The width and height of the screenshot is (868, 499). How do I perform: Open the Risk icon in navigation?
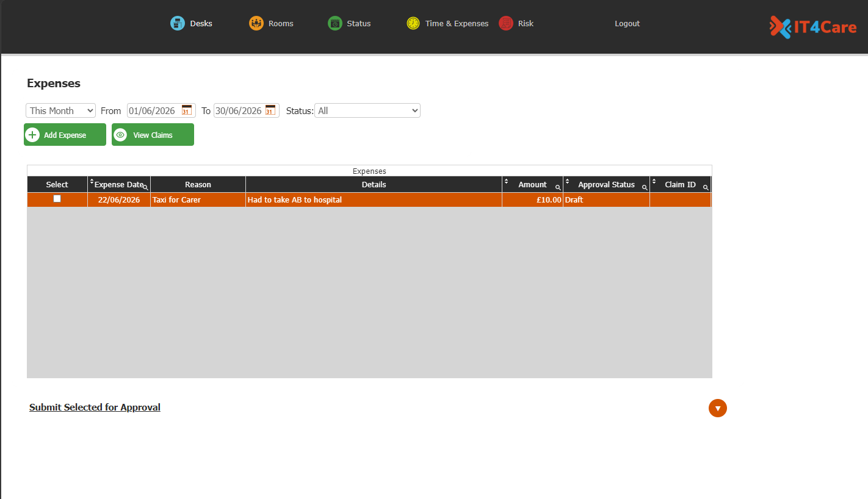[505, 24]
